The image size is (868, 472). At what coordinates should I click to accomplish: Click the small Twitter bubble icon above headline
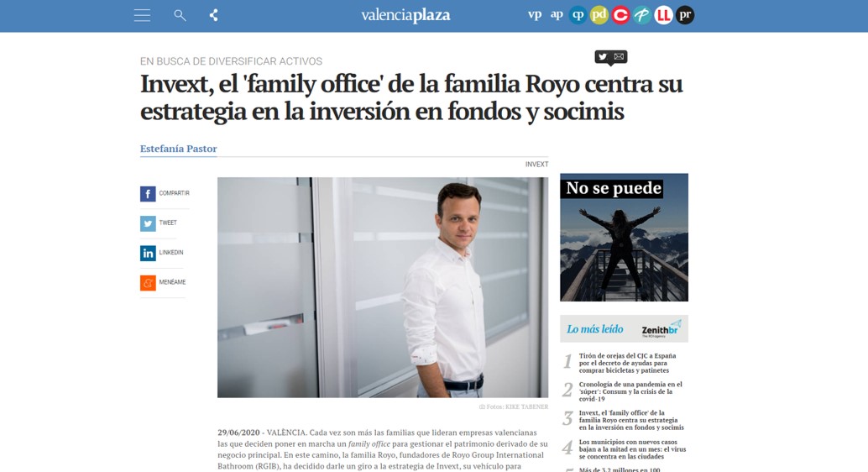[x=603, y=56]
